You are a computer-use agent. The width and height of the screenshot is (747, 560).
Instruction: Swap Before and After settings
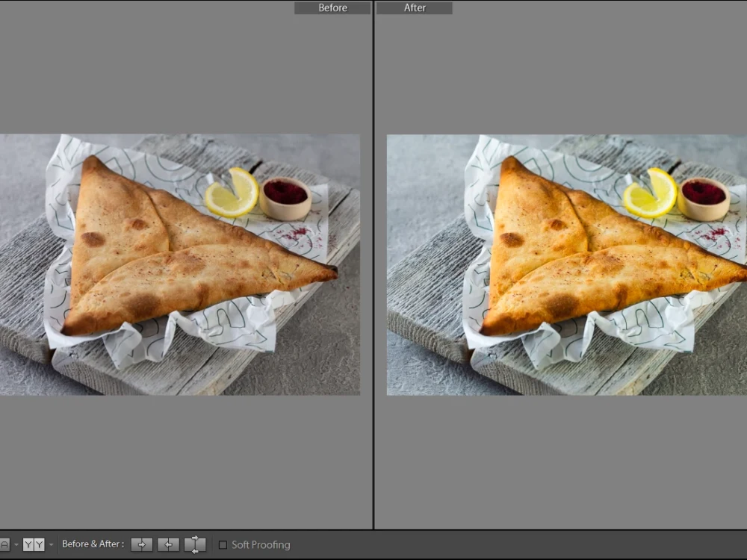point(195,544)
